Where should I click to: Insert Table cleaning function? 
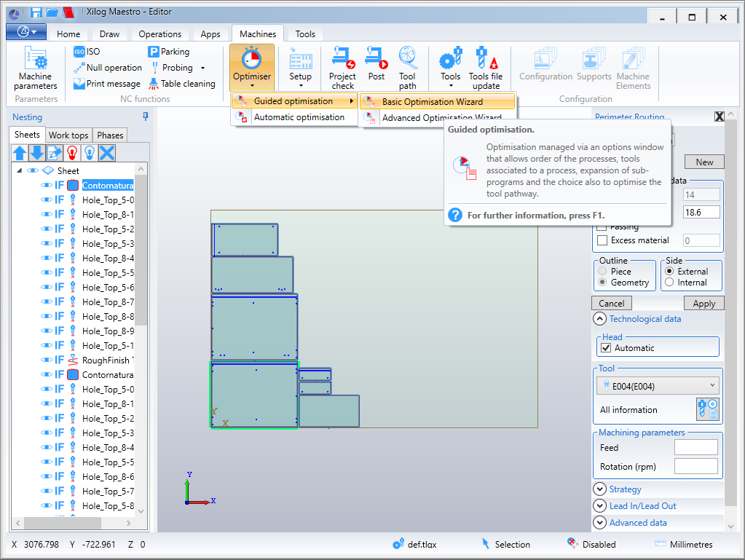click(x=182, y=84)
